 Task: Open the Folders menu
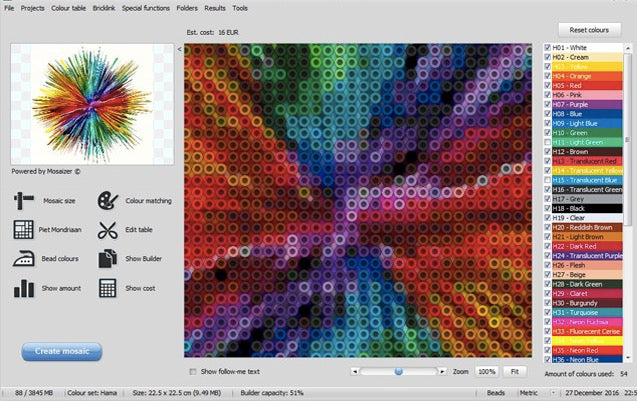(187, 8)
